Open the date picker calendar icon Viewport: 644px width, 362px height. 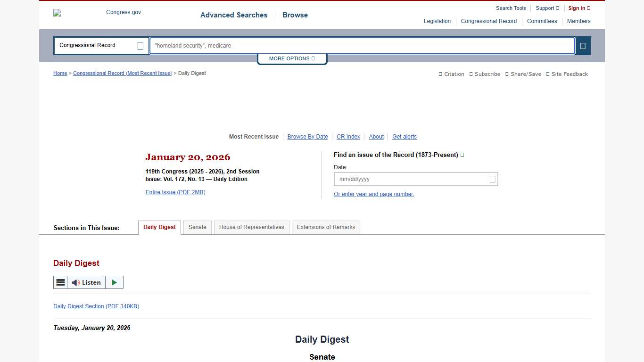point(492,179)
